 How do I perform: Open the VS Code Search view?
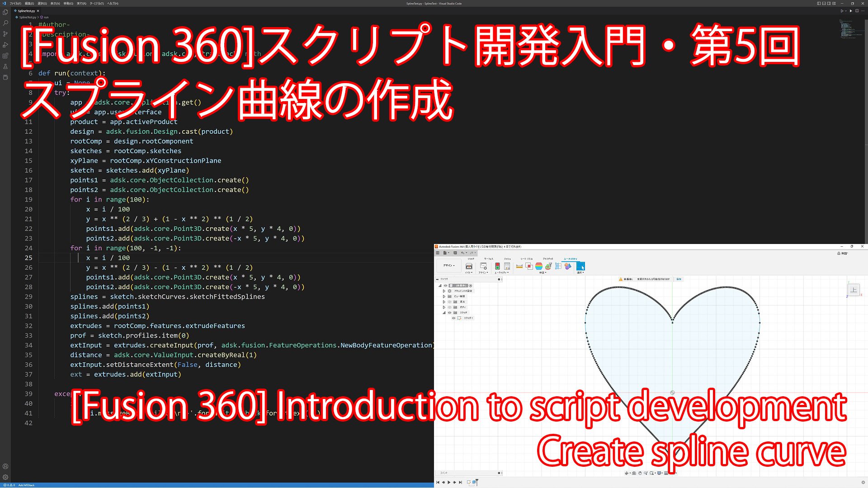pyautogui.click(x=5, y=23)
